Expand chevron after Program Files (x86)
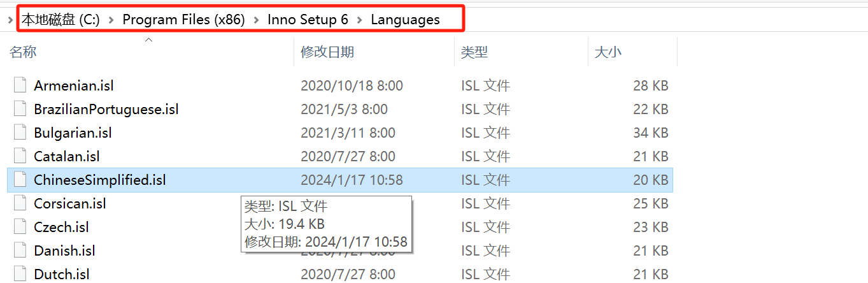The width and height of the screenshot is (868, 283). (x=256, y=20)
